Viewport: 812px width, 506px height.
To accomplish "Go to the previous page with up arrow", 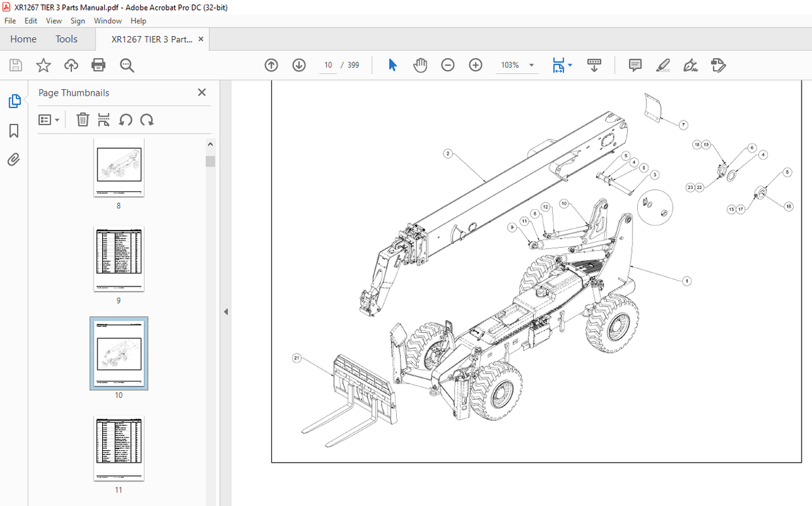I will click(270, 65).
